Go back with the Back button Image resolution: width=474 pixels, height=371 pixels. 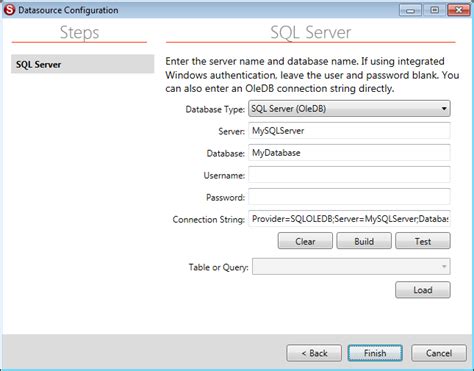(x=314, y=353)
